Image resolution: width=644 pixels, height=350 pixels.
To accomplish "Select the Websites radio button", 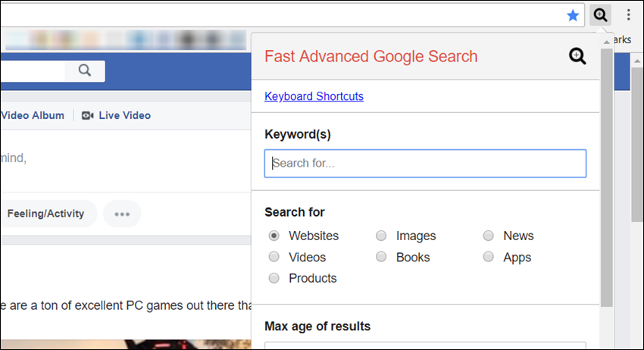I will pyautogui.click(x=274, y=236).
